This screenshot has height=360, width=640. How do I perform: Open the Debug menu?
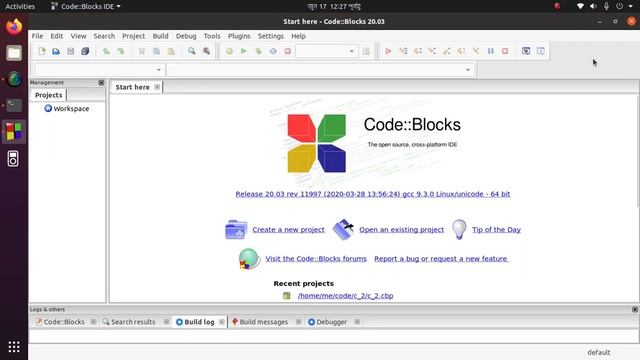186,36
